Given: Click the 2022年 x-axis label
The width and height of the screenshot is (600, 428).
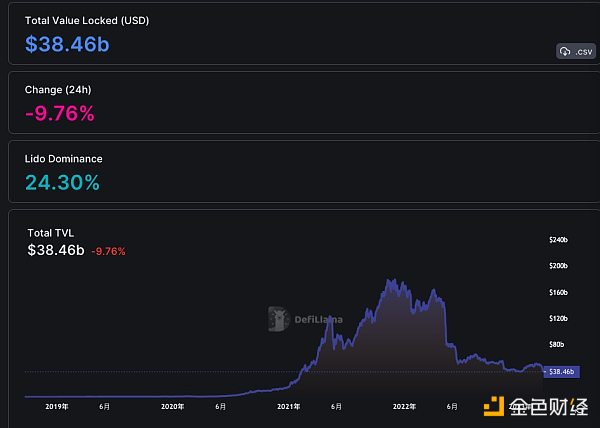Looking at the screenshot, I should coord(403,406).
